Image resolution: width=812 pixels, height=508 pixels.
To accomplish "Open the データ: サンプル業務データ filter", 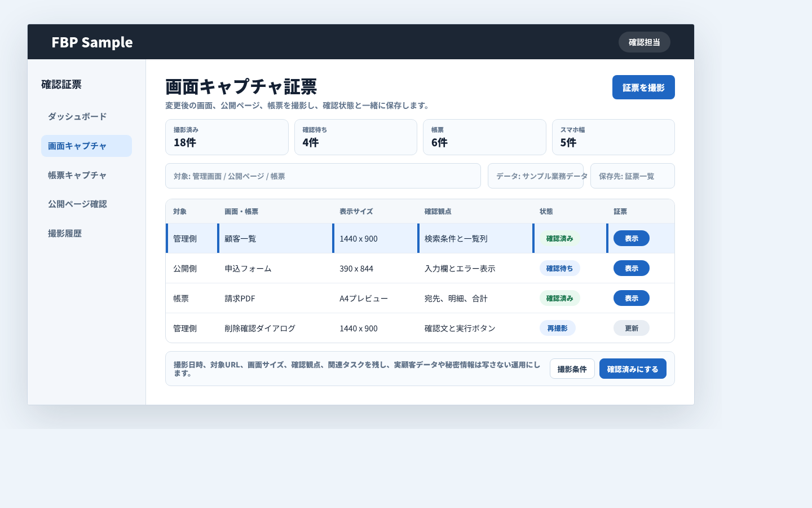I will pyautogui.click(x=536, y=176).
